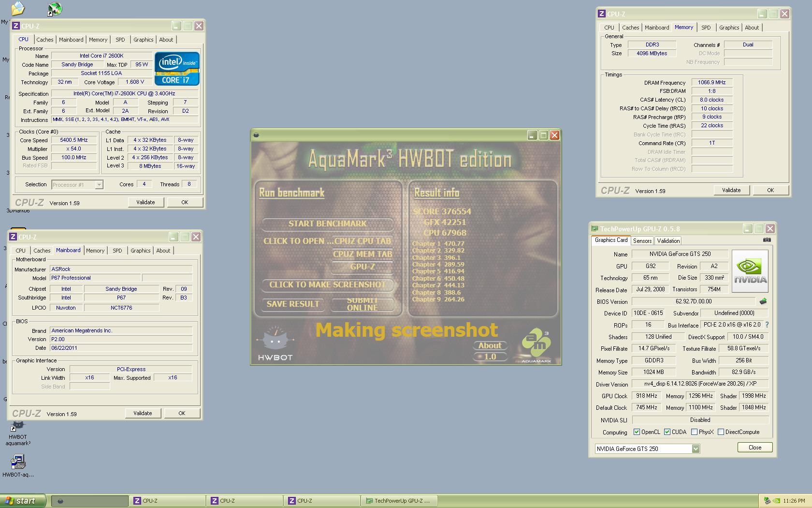Screen dimensions: 812x508
Task: Click the SCORE 376554 result text
Action: click(x=442, y=211)
